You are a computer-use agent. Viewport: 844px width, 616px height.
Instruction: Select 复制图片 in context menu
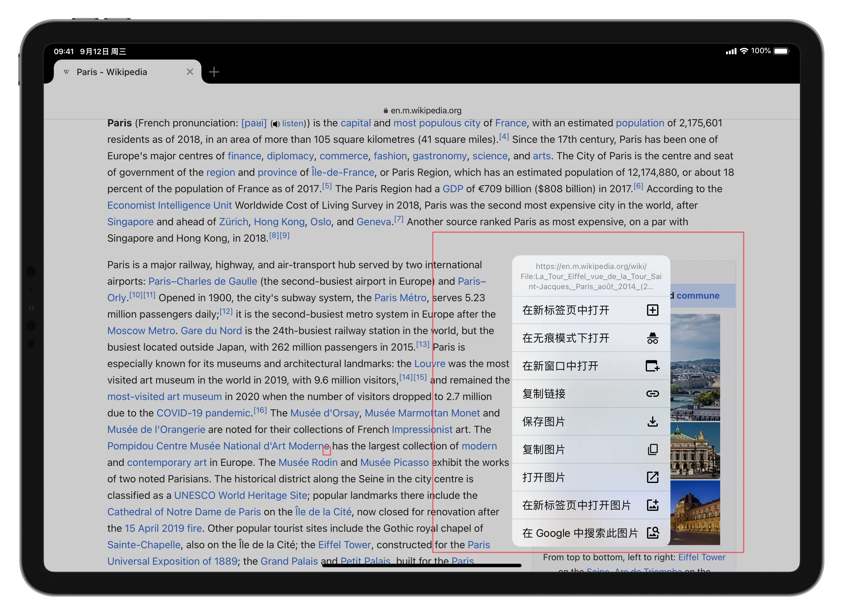coord(591,449)
